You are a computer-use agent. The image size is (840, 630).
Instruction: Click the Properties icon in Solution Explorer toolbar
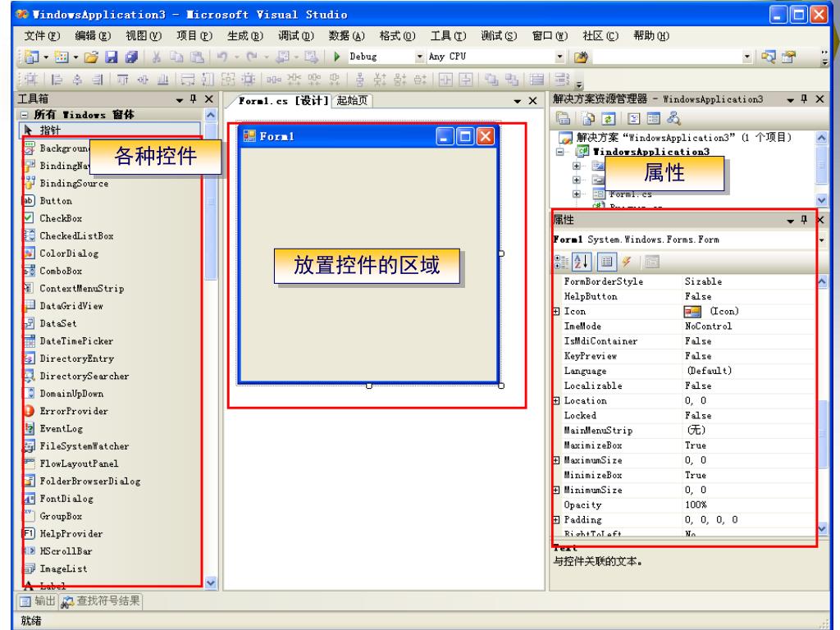(563, 118)
